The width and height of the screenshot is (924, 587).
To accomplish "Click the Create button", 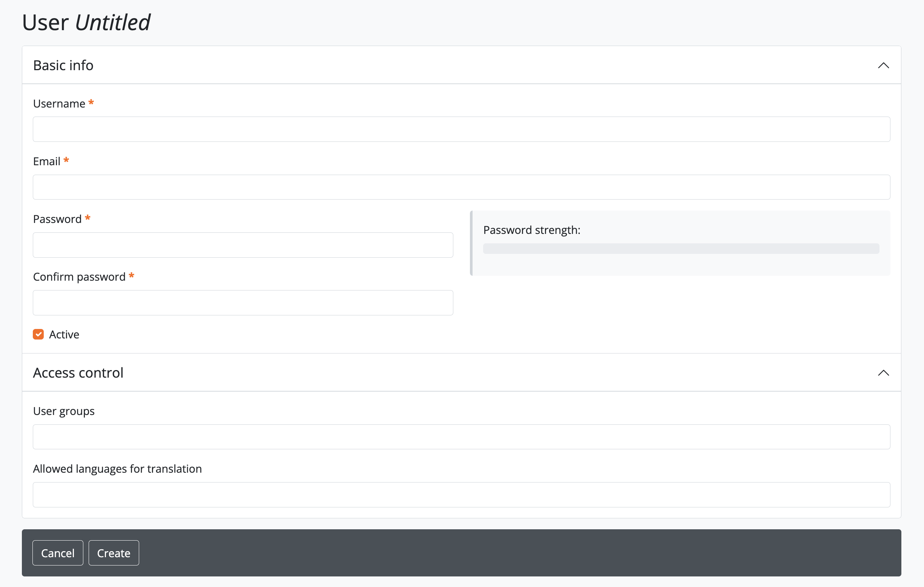I will (113, 553).
